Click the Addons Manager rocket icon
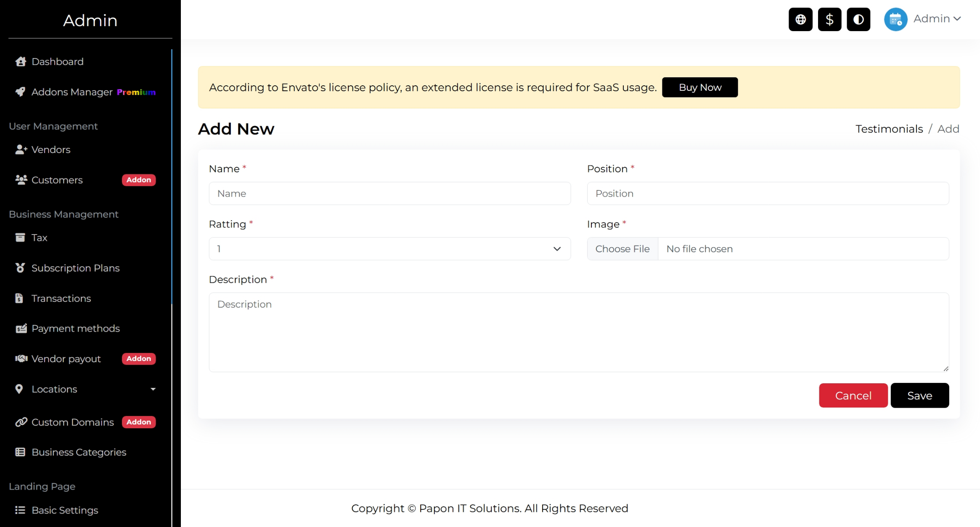Image resolution: width=980 pixels, height=527 pixels. click(x=20, y=92)
